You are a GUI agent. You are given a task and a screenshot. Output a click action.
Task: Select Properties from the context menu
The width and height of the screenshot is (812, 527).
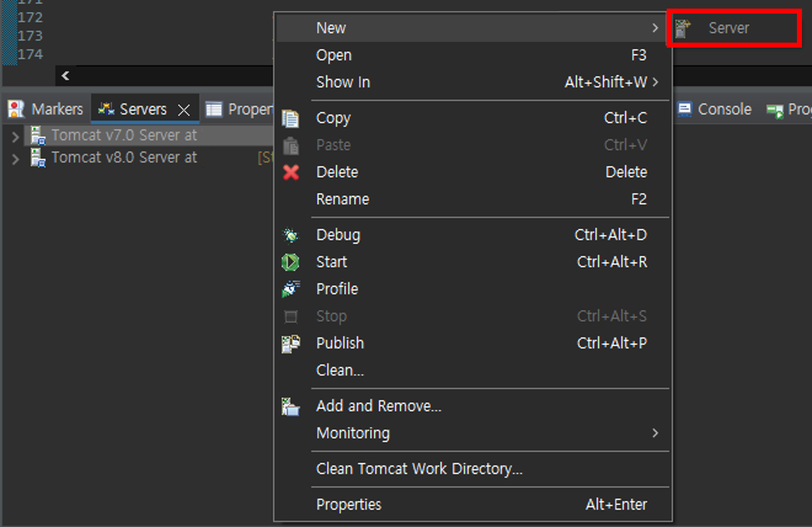349,505
